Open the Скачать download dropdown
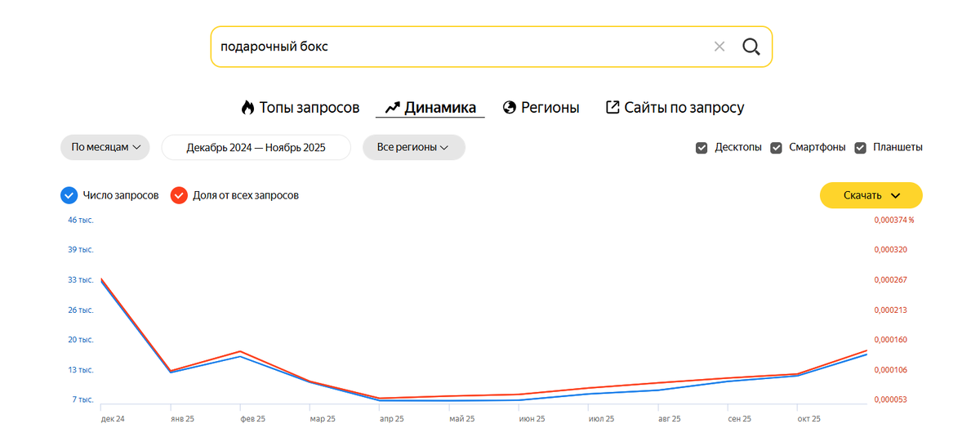 (871, 195)
